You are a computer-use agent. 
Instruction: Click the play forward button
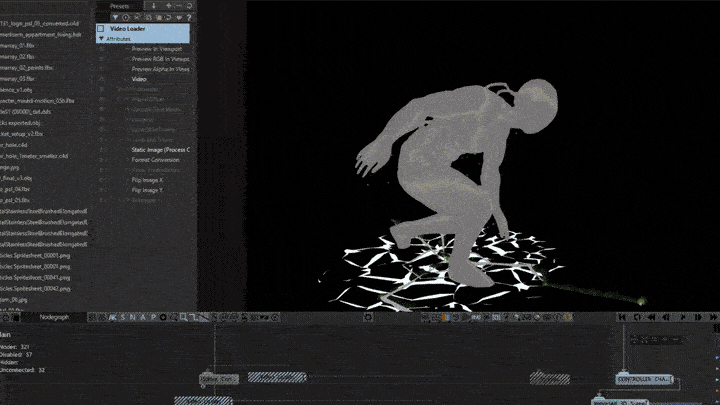[x=683, y=317]
